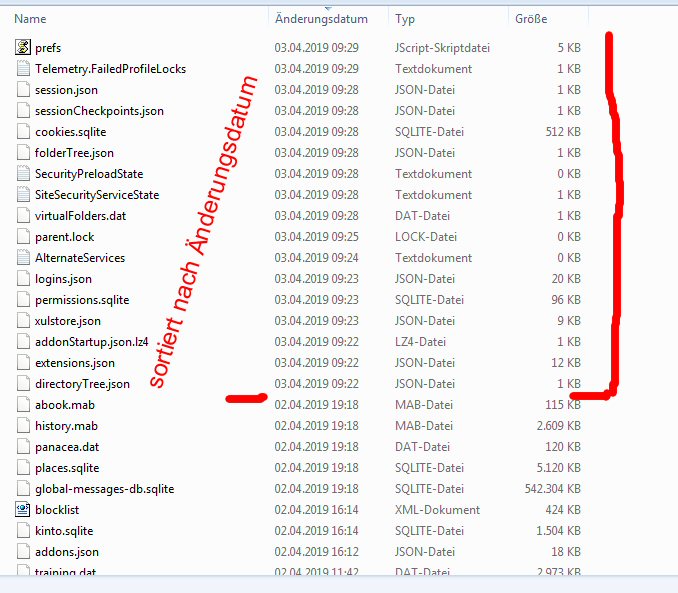Click the SiteSecurityServiceState text document icon

23,194
